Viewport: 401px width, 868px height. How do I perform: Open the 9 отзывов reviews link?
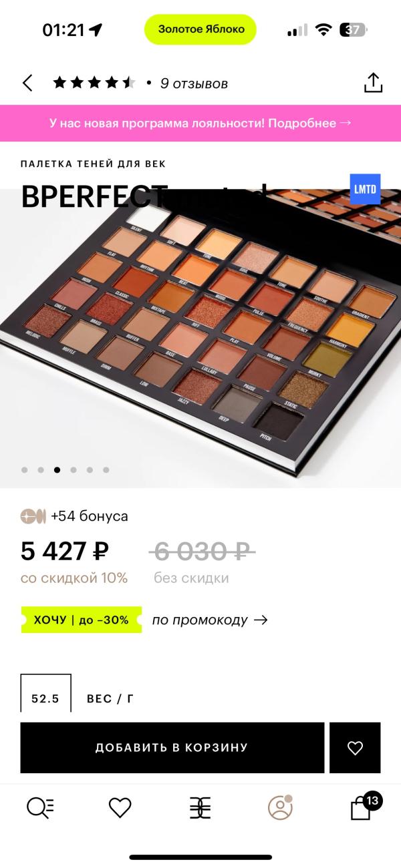pos(194,83)
